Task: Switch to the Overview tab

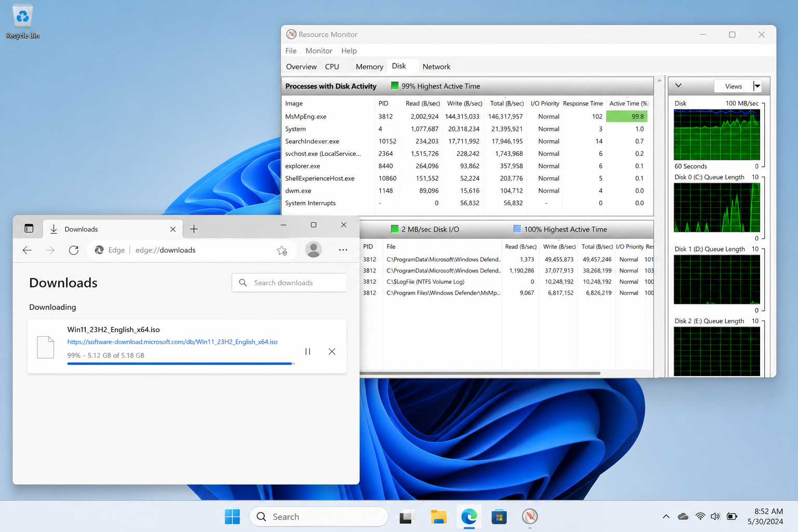Action: (x=301, y=66)
